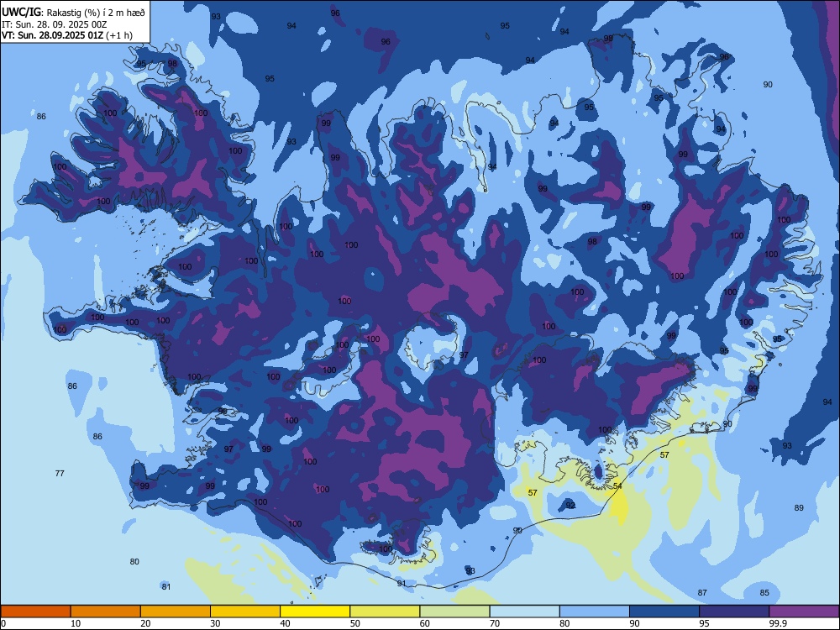Click the legend scale label '20'
840x630 pixels.
145,623
